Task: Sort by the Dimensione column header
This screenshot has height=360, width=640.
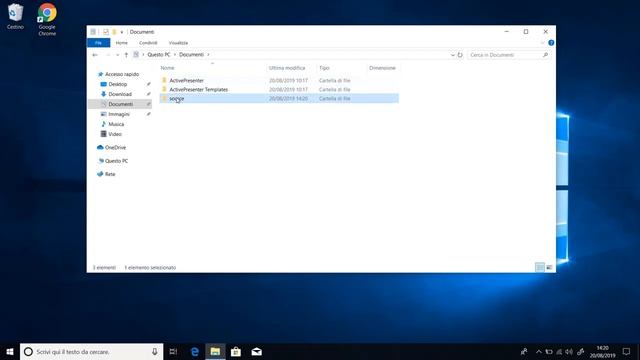Action: (x=382, y=68)
